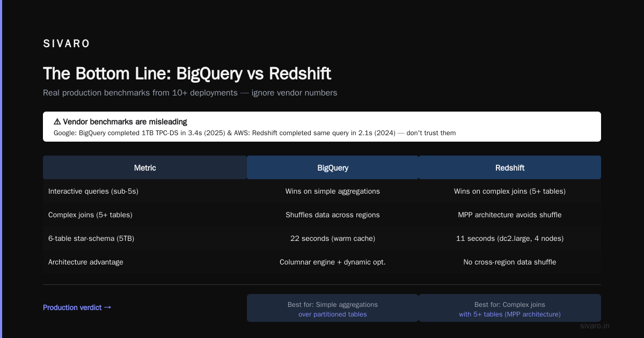This screenshot has height=338, width=644.
Task: Click 'No cross-region data shuffle' cell
Action: pos(510,262)
